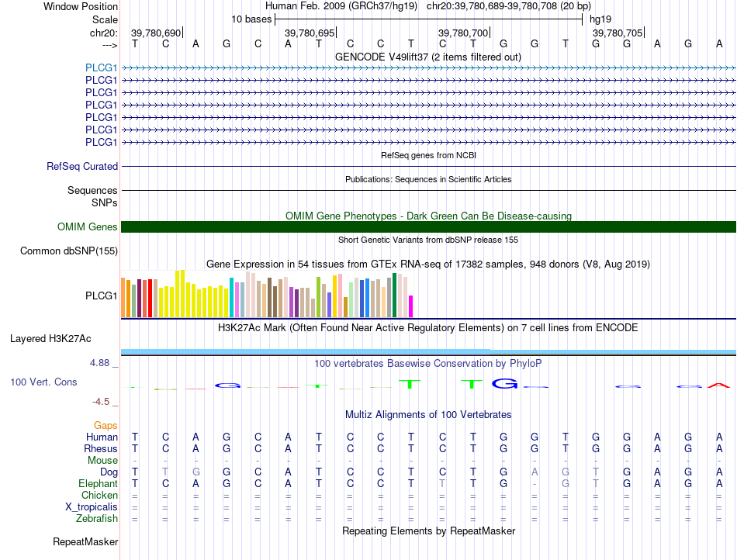Click the Gaps label in alignment track
The image size is (737, 560).
pos(106,425)
